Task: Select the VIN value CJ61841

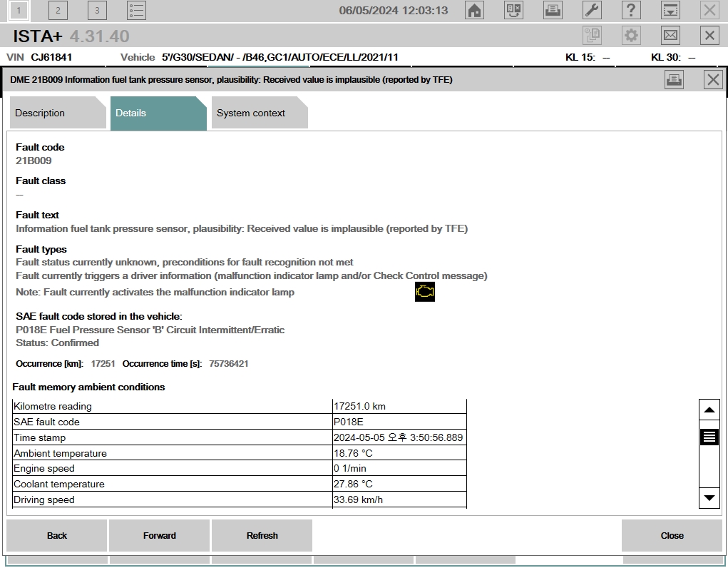Action: 51,57
